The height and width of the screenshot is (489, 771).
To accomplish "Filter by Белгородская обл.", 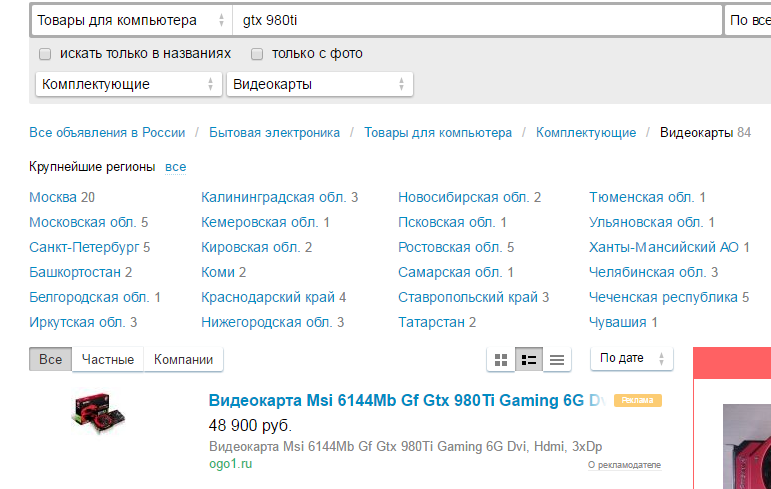I will (x=89, y=297).
